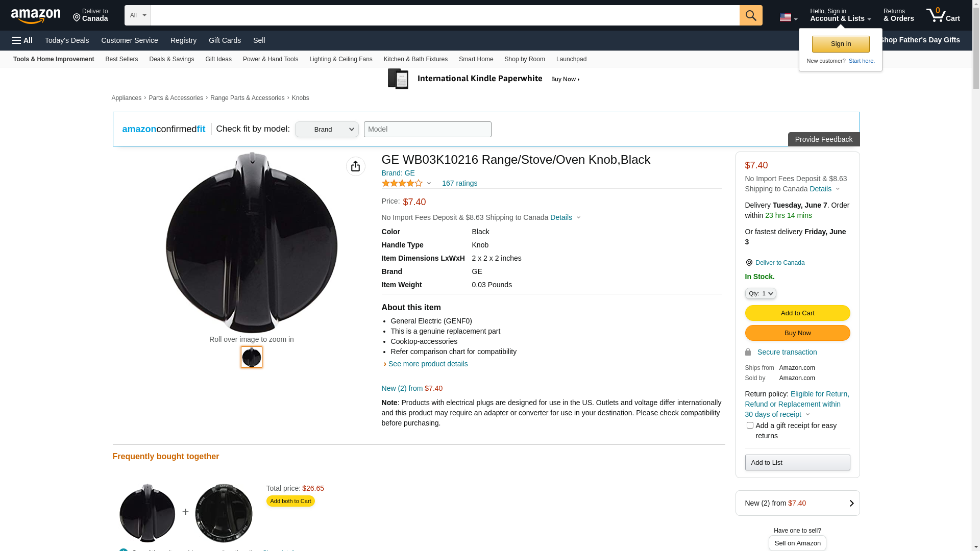Screen dimensions: 980x551
Task: Click the search magnifier button
Action: click(751, 15)
